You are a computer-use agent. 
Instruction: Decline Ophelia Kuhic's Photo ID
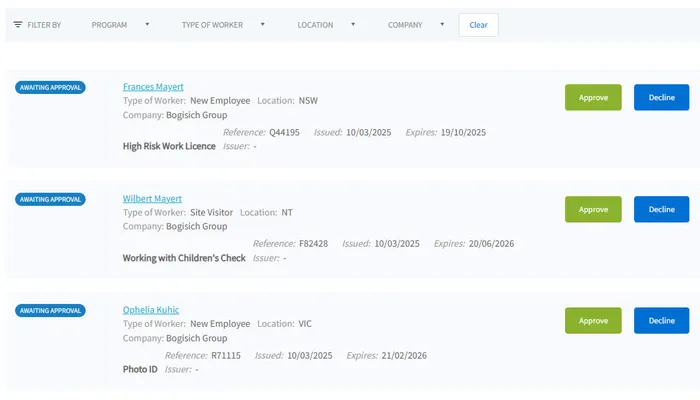tap(661, 321)
